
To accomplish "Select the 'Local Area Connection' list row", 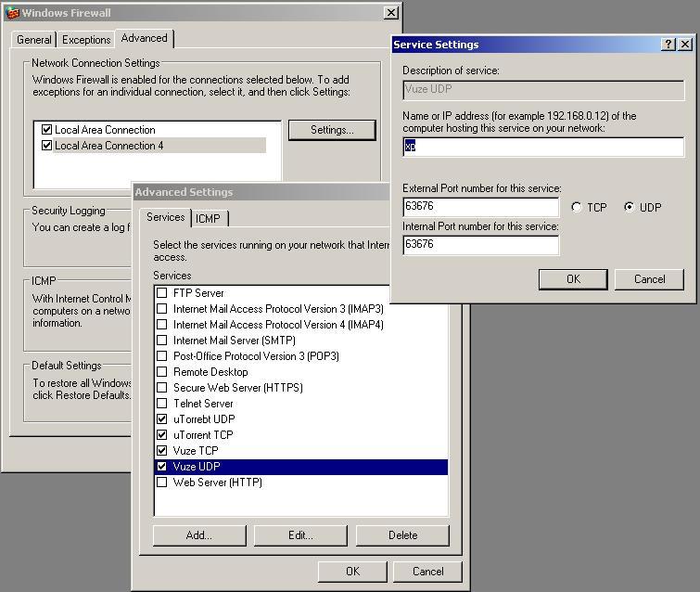I will [105, 130].
